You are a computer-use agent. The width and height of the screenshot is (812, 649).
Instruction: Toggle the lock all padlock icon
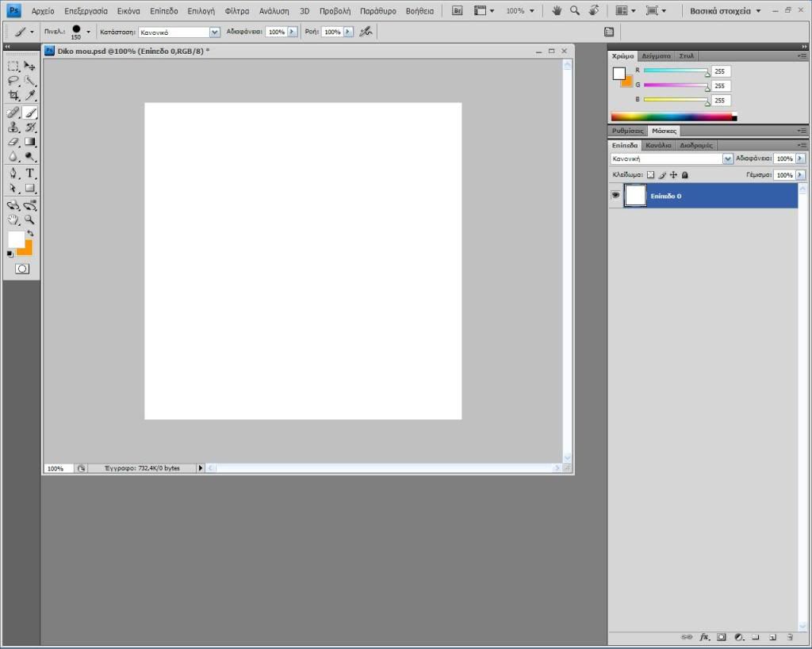(684, 175)
